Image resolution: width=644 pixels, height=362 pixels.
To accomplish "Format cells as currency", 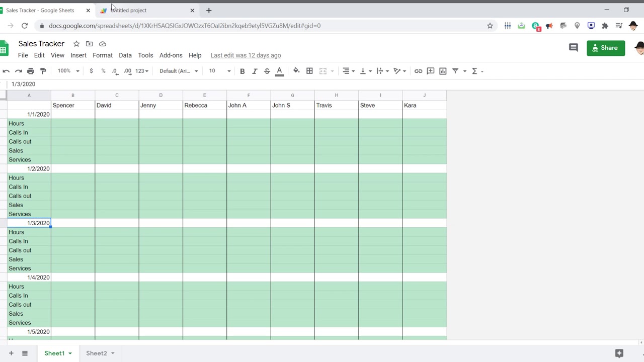I will tap(91, 71).
